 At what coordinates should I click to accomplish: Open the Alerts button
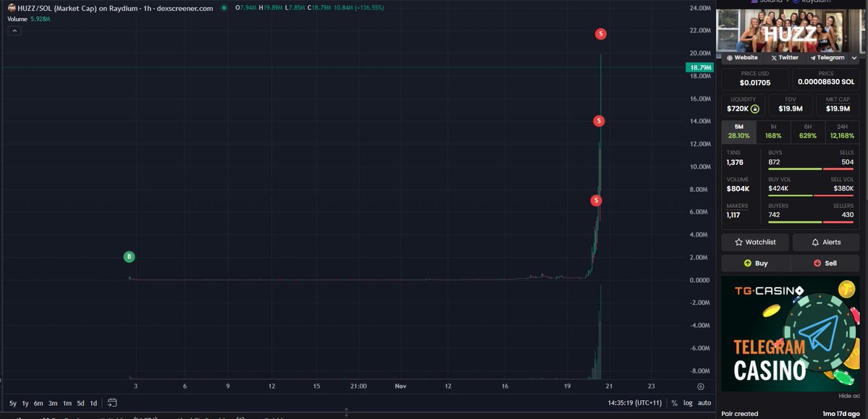point(826,242)
